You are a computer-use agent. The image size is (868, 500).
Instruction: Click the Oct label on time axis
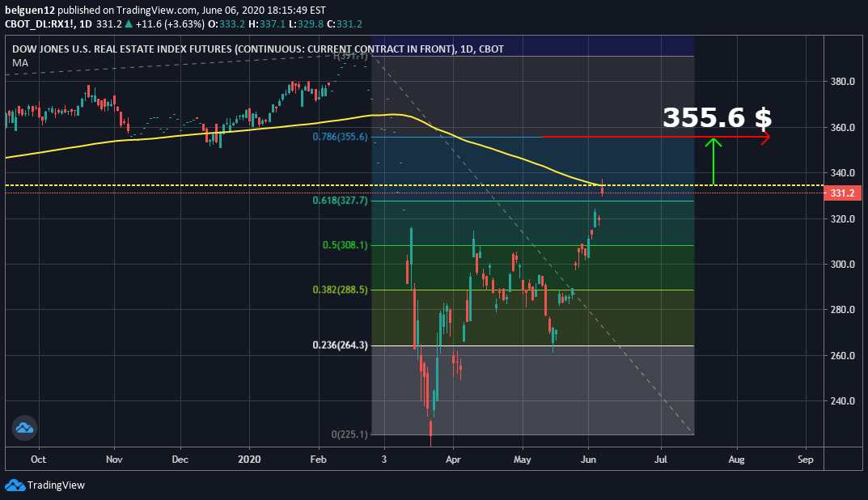coord(38,459)
